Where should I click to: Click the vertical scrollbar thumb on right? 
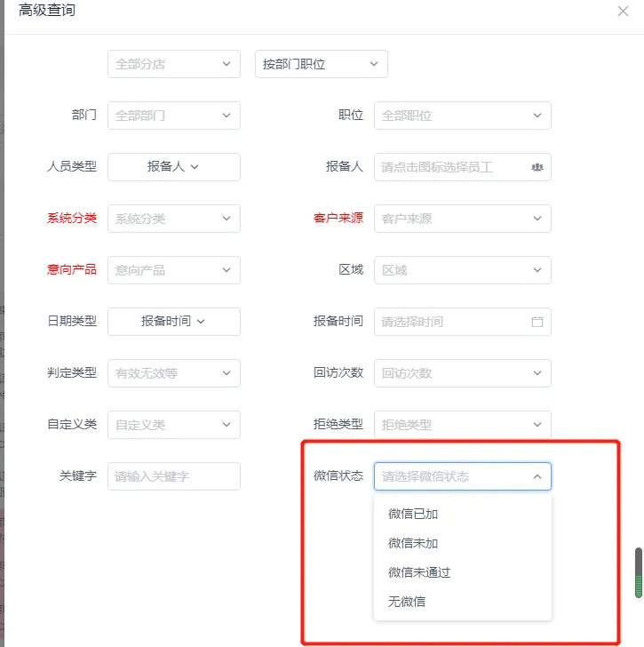[x=637, y=572]
